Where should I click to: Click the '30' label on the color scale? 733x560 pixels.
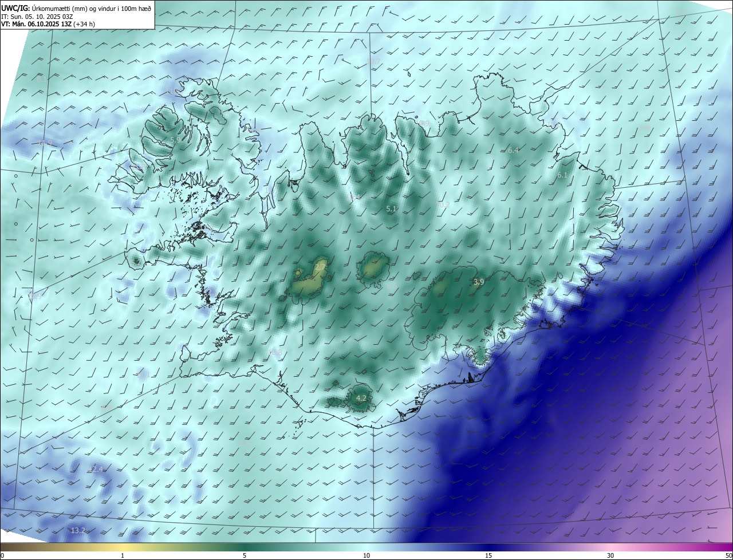(610, 555)
